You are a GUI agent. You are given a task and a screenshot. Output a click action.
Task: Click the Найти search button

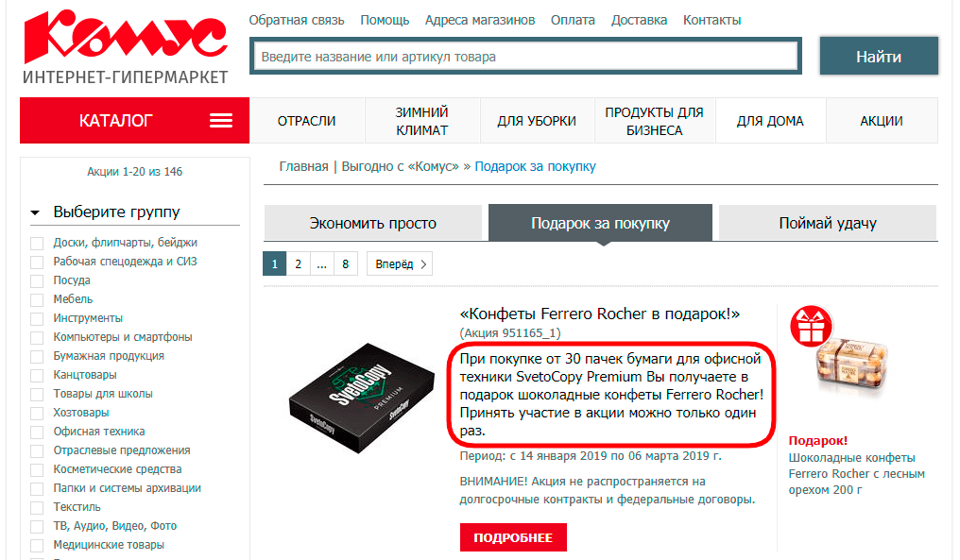(879, 57)
